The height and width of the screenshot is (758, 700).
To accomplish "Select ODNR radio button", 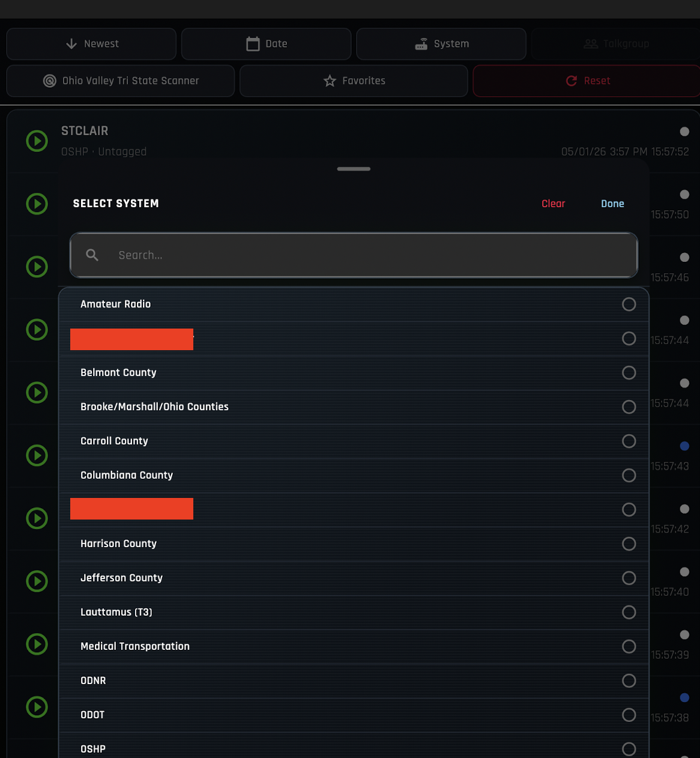I will pyautogui.click(x=629, y=681).
